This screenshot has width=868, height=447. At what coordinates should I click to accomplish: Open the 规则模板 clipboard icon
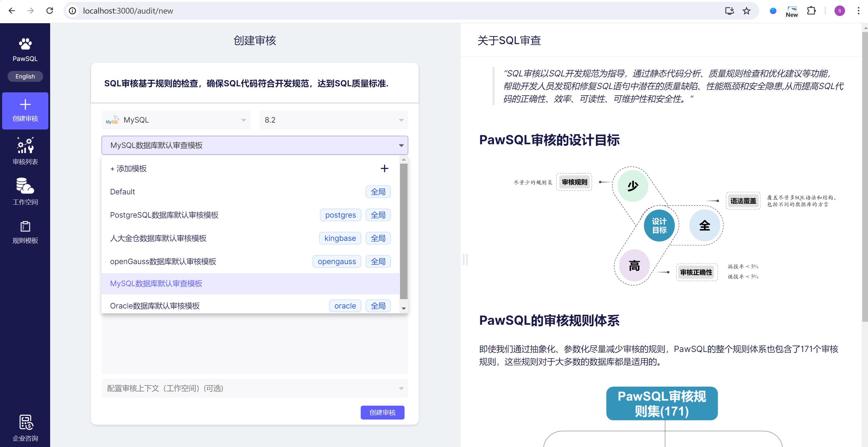pos(25,226)
